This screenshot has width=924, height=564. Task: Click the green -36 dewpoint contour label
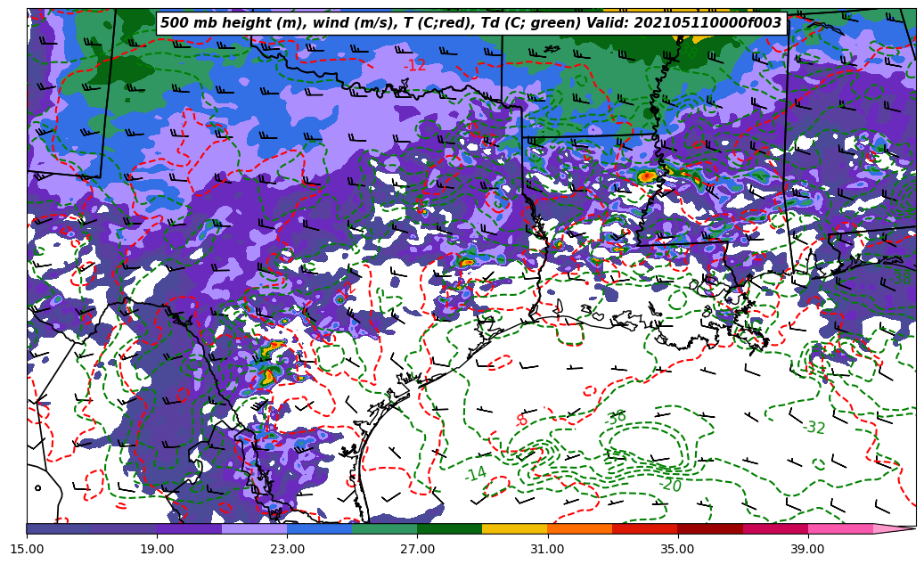click(615, 417)
